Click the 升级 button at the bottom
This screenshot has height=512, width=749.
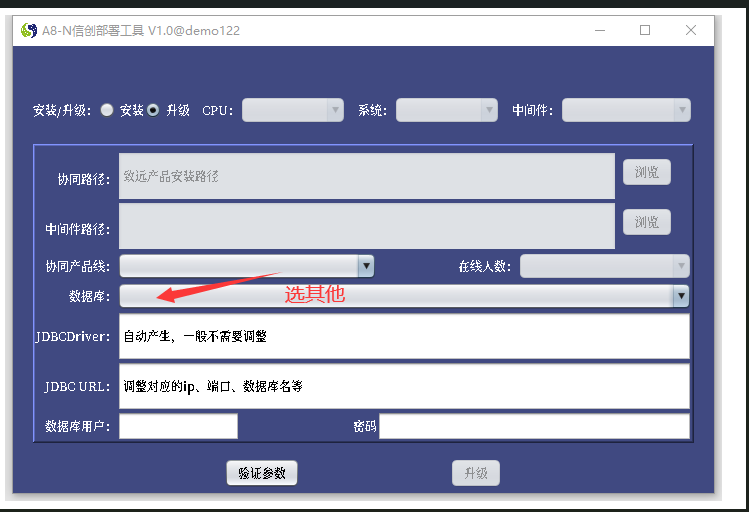coord(476,473)
